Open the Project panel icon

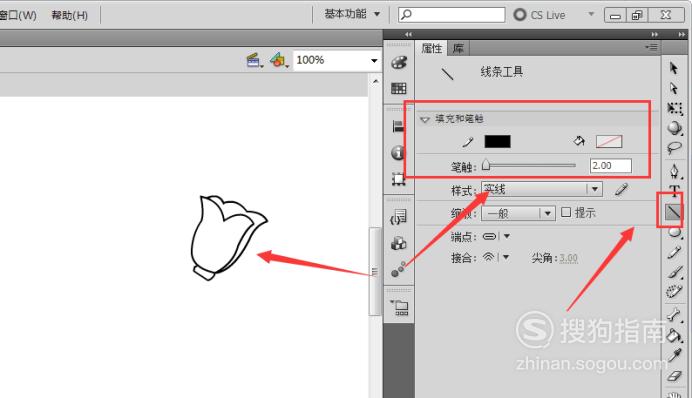coord(399,307)
